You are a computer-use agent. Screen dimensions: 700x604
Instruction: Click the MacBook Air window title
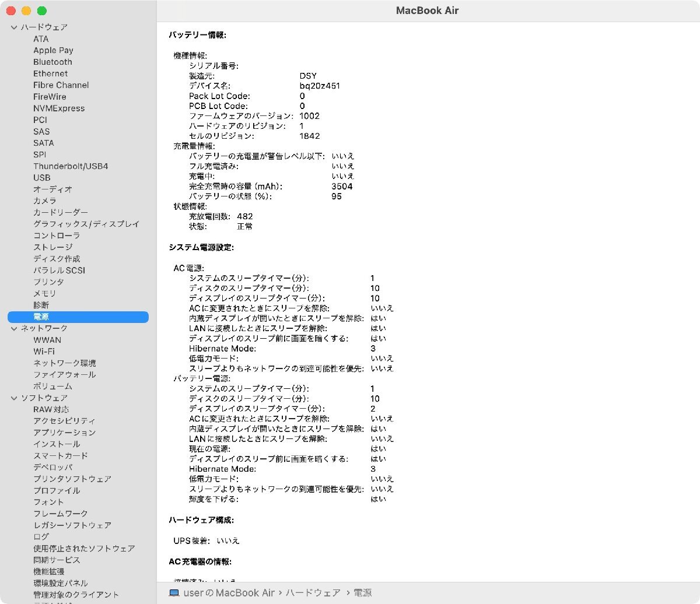(x=428, y=10)
